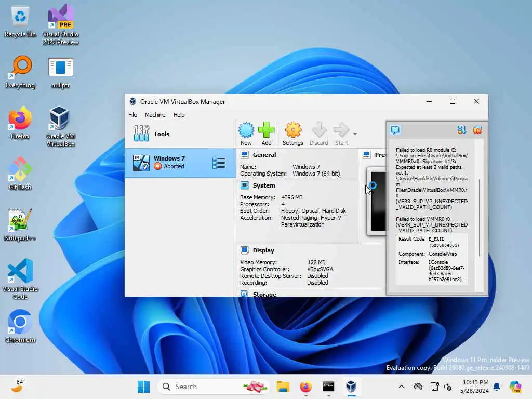The image size is (532, 399).
Task: Click the taskbar Search box
Action: tap(214, 387)
